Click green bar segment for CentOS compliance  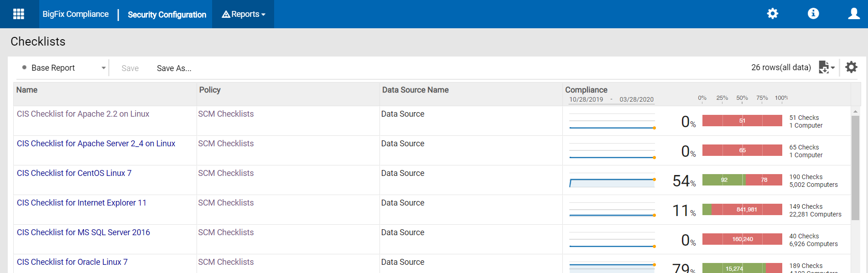(723, 180)
